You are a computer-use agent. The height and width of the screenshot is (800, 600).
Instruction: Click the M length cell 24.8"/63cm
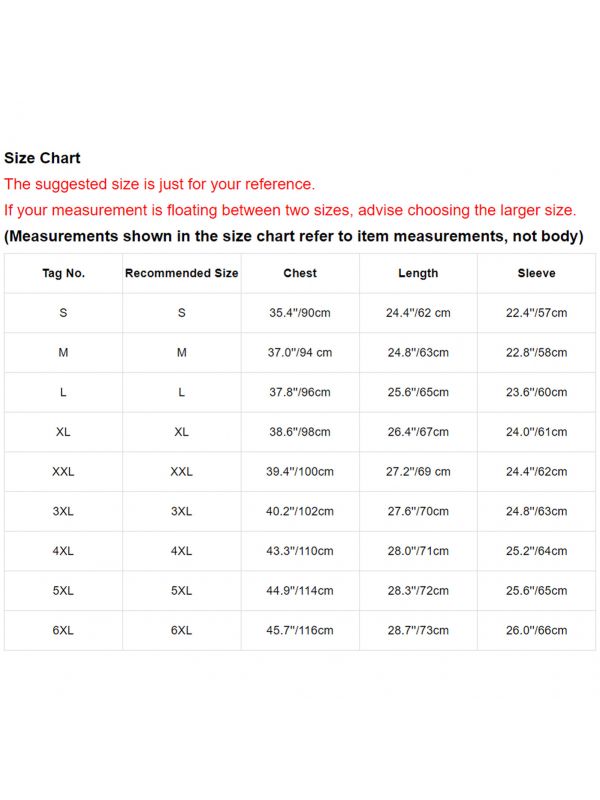coord(418,352)
